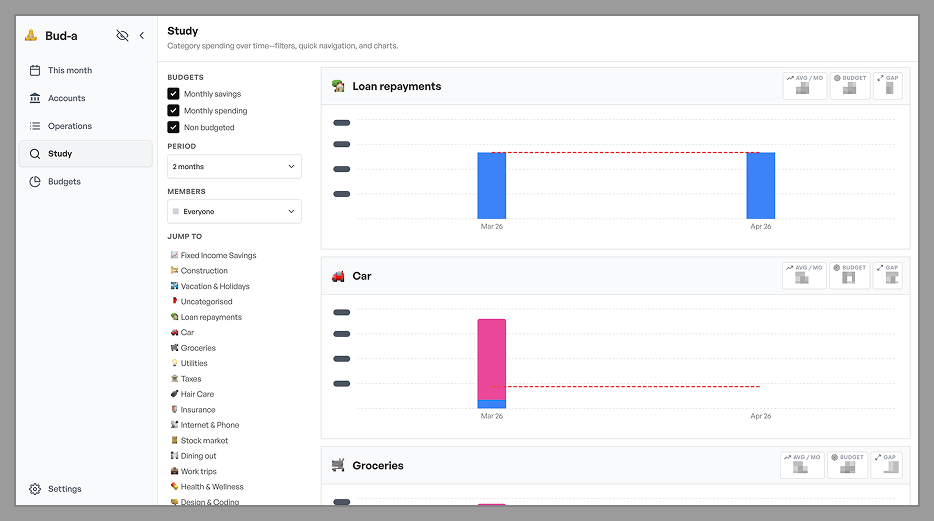Click the Bud-a logo icon

pos(31,36)
